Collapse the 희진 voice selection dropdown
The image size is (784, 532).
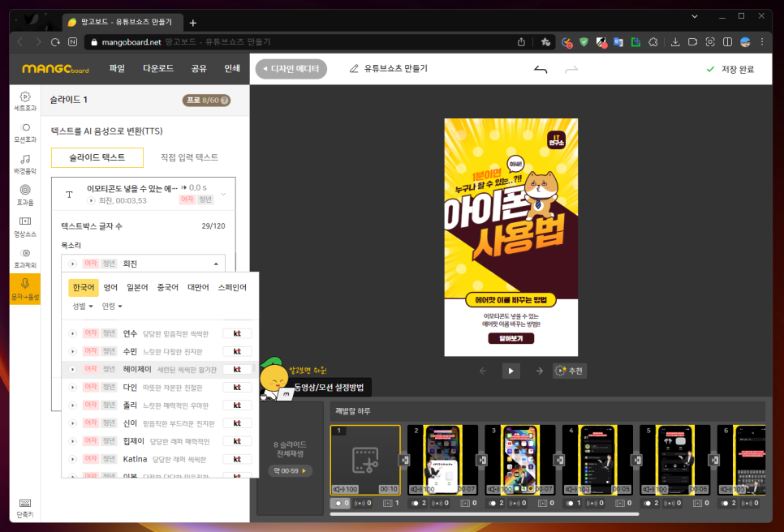pyautogui.click(x=216, y=264)
